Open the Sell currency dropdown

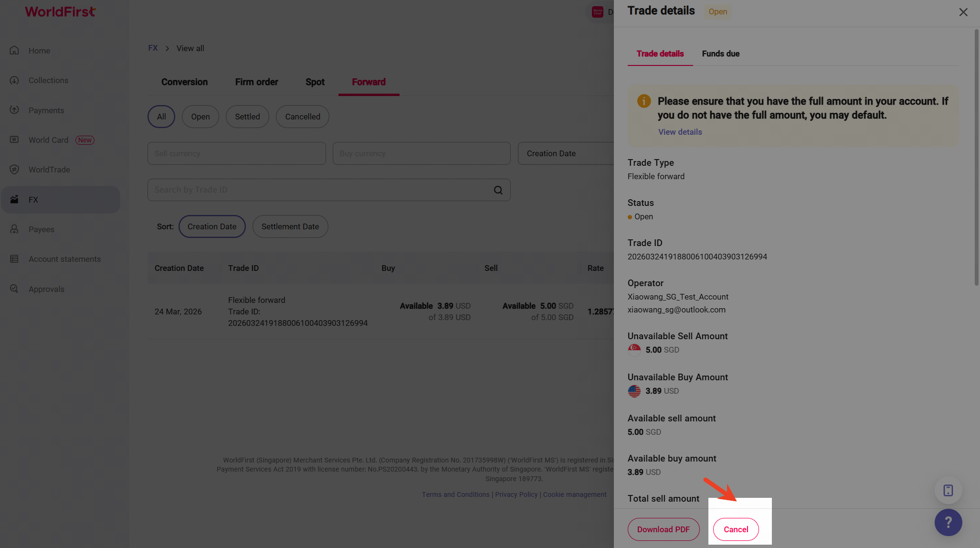click(236, 153)
